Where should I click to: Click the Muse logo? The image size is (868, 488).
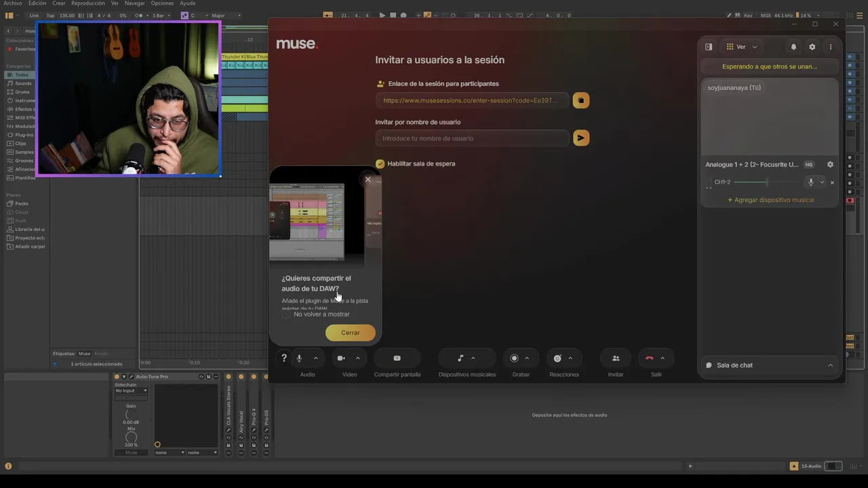coord(297,44)
